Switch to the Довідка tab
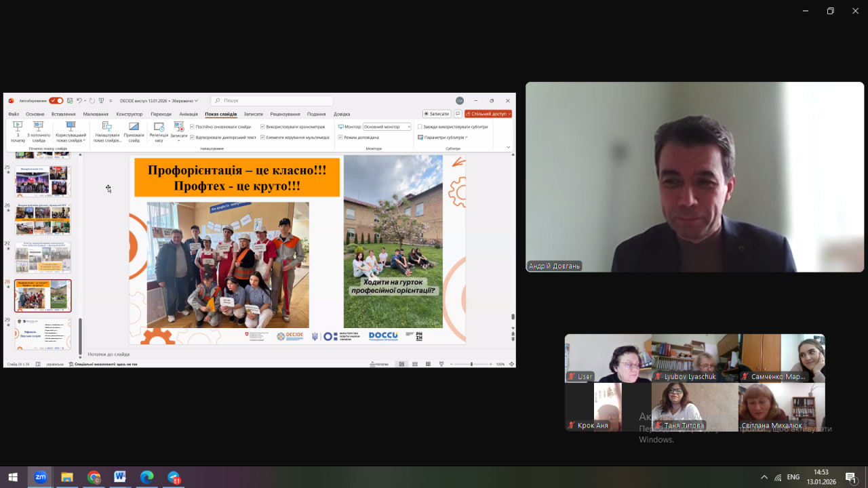This screenshot has height=488, width=868. click(342, 114)
